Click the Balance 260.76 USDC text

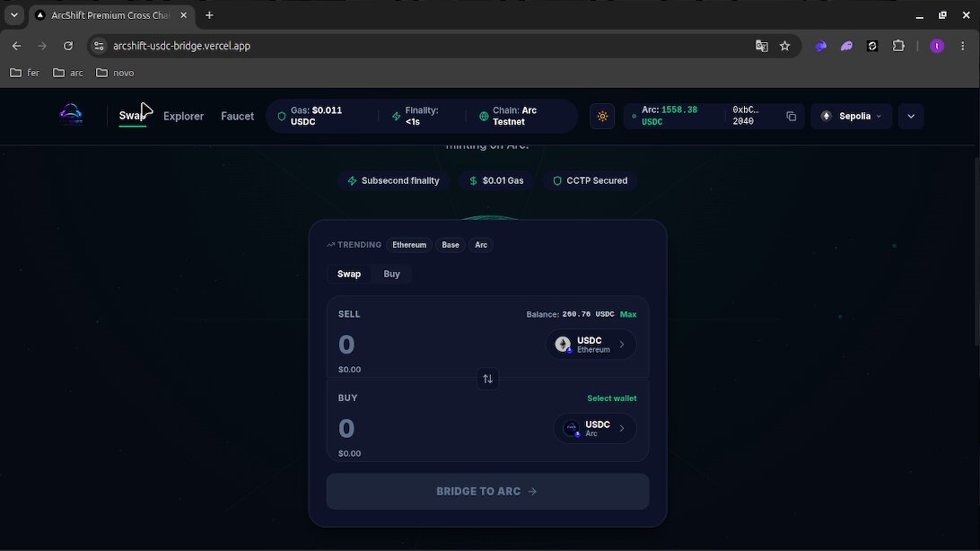[x=570, y=314]
